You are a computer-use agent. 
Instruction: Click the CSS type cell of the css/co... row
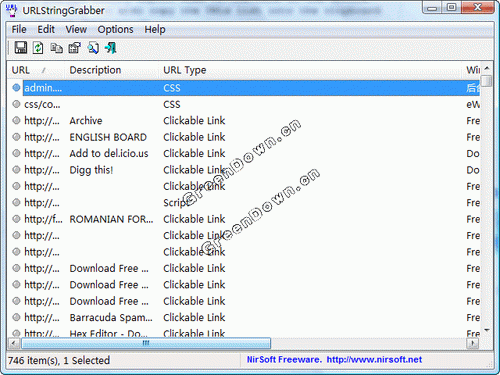tap(172, 104)
